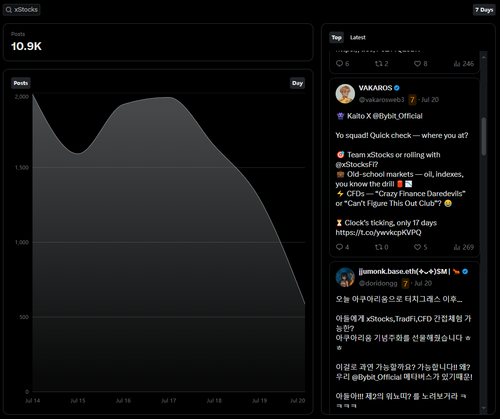
Task: Click the feed scrollbar up arrow
Action: 484,57
